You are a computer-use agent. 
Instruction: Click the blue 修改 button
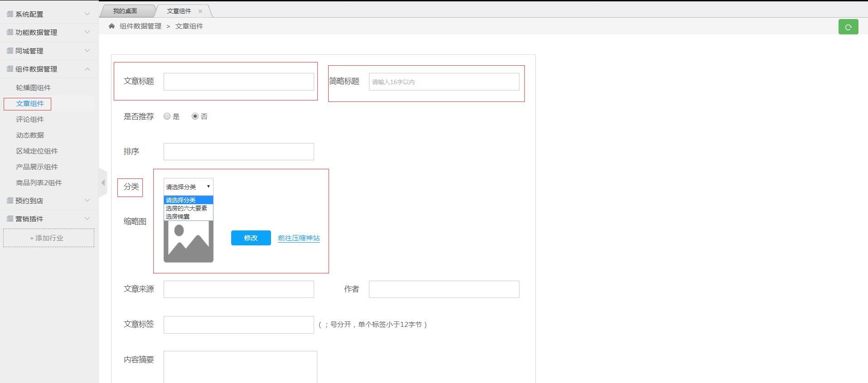(x=251, y=238)
